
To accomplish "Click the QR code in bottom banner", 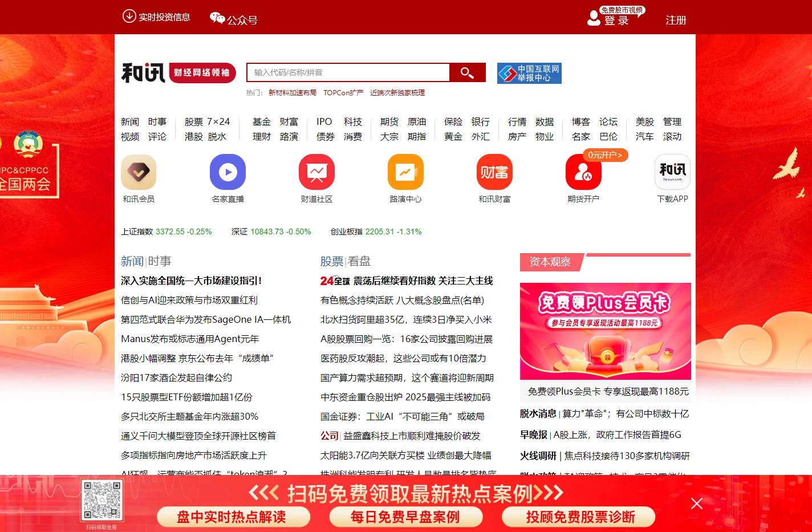I will [x=102, y=500].
